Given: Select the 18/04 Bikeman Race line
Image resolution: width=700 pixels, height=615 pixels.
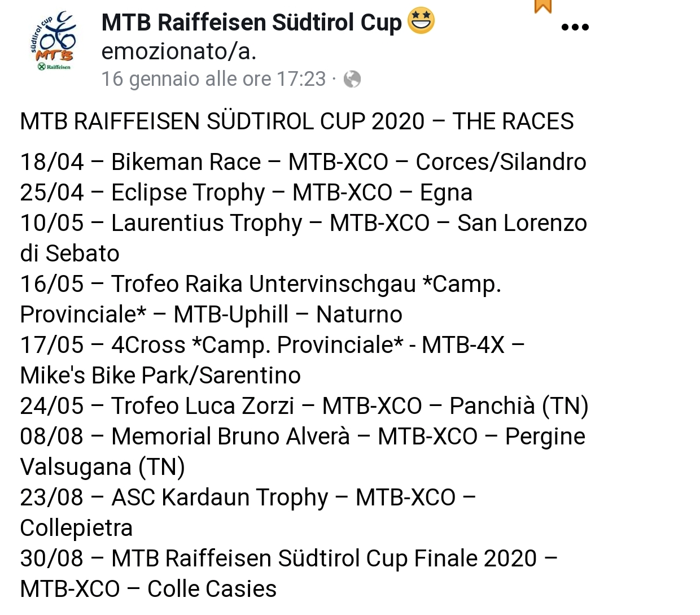Looking at the screenshot, I should 303,162.
